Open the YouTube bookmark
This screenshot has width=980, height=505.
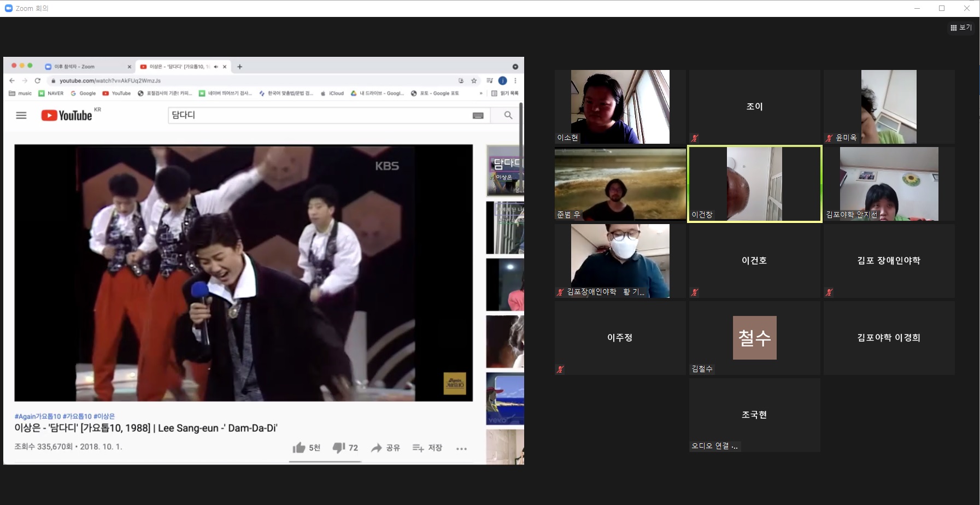coord(116,93)
